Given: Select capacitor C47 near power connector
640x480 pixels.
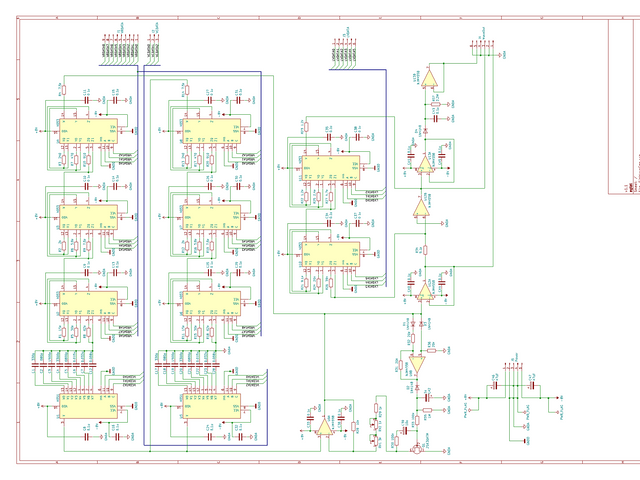Looking at the screenshot, I should [531, 386].
